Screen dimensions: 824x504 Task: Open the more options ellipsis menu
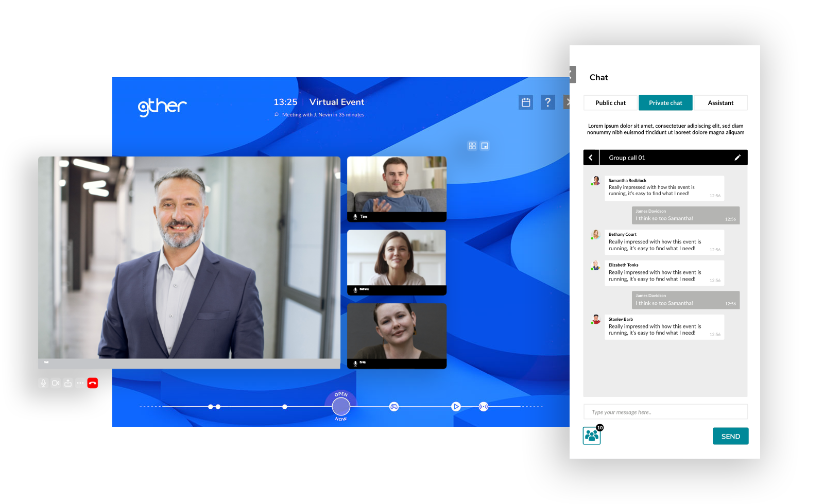point(80,383)
